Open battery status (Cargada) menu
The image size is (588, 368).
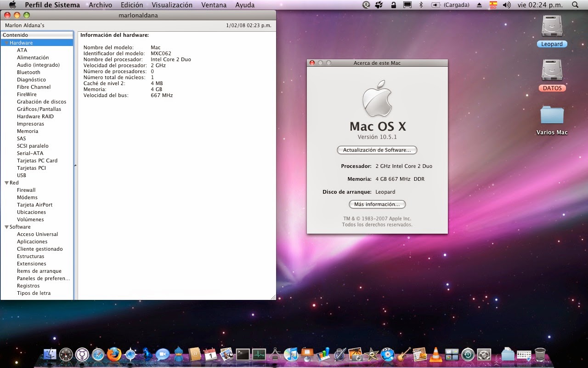tap(450, 5)
